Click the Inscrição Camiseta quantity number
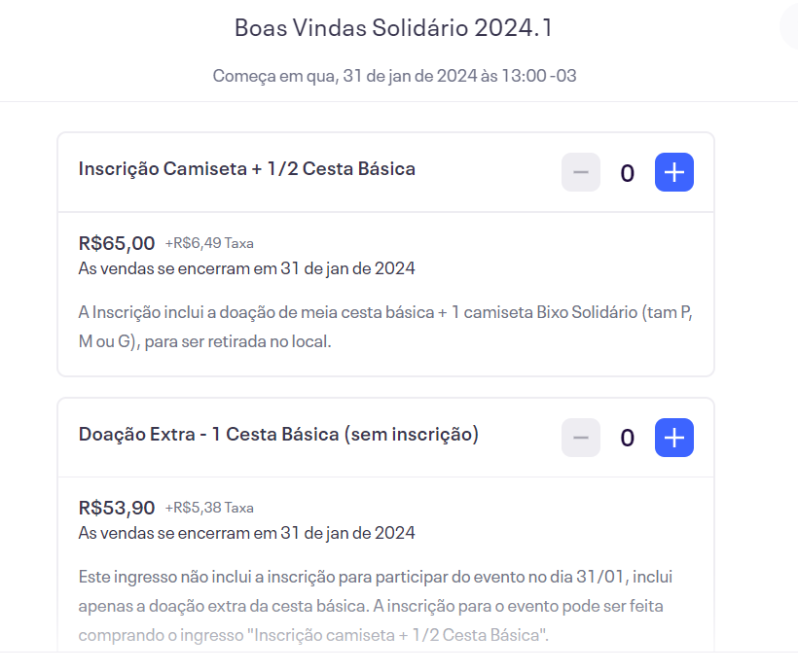This screenshot has width=798, height=672. tap(628, 174)
